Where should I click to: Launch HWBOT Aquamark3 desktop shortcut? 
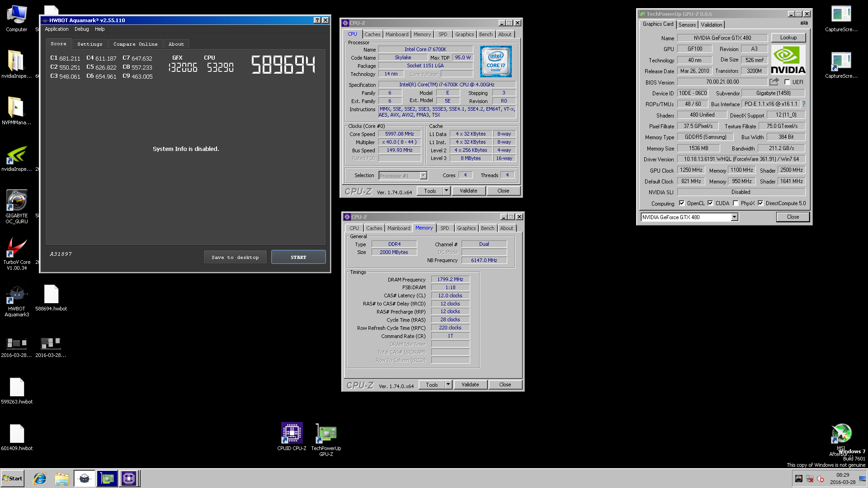(17, 301)
